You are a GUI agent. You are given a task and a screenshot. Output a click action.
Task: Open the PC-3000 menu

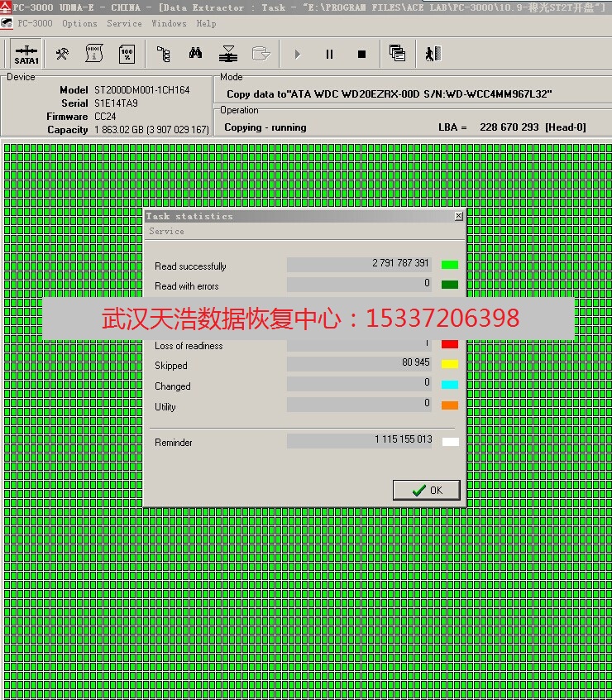point(35,23)
